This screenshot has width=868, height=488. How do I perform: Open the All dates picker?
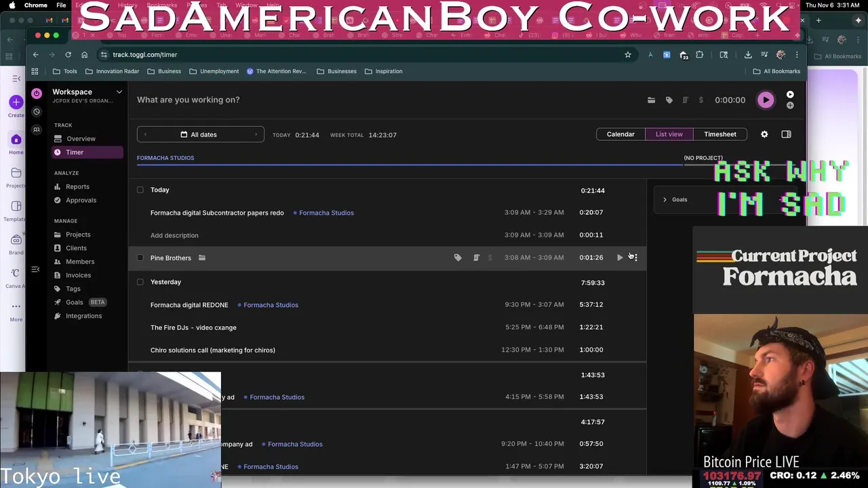tap(199, 135)
